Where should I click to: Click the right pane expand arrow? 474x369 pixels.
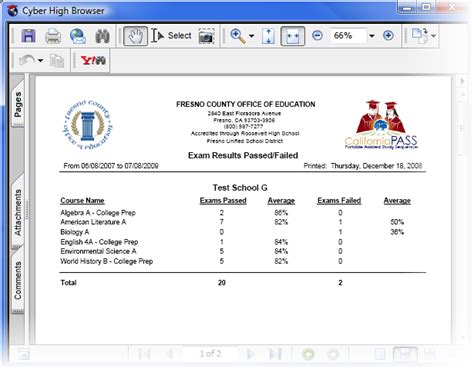point(462,81)
